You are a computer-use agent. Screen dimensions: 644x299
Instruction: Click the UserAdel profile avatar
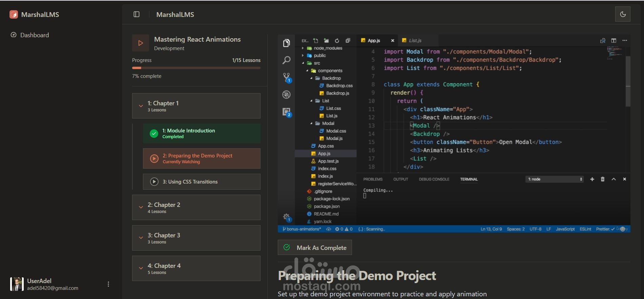point(17,284)
